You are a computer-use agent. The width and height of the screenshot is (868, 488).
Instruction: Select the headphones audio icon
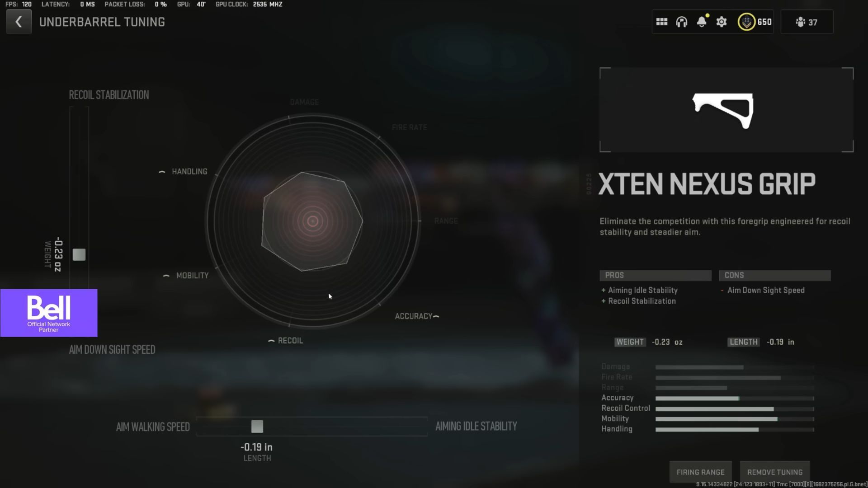point(681,22)
